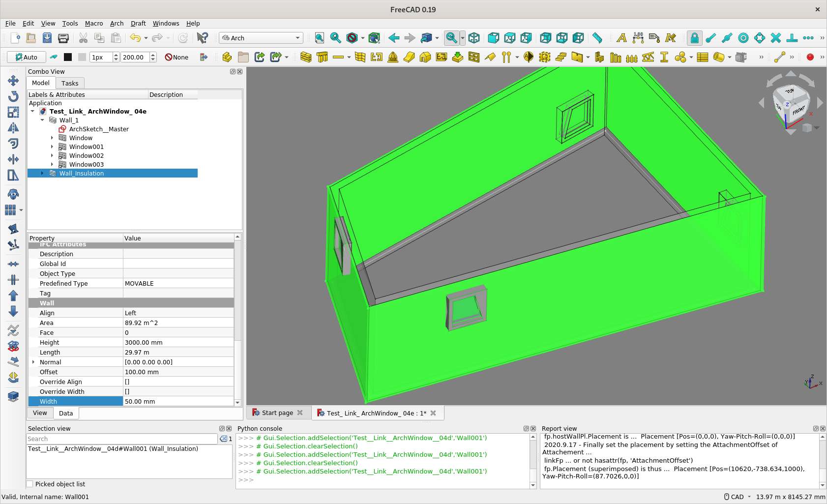Switch to the Tasks tab
The image size is (827, 504).
coord(70,83)
